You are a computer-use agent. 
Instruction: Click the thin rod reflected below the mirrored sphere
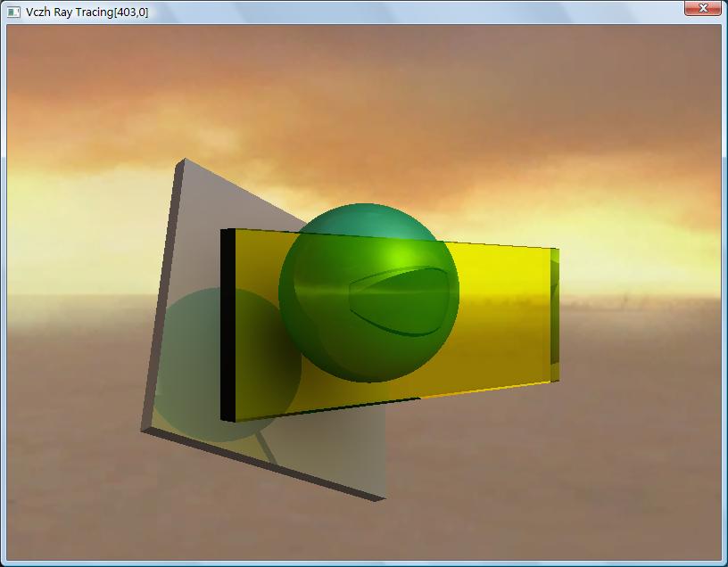coord(267,448)
